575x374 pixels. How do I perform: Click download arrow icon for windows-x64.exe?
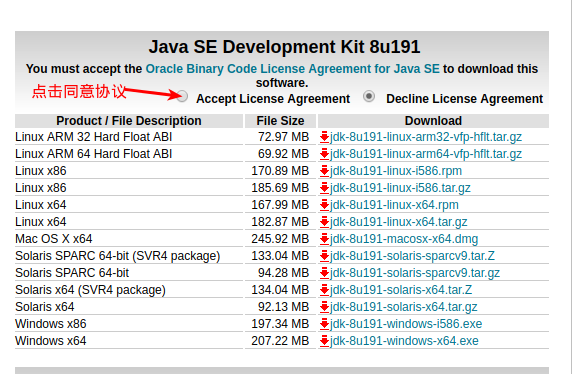[324, 341]
